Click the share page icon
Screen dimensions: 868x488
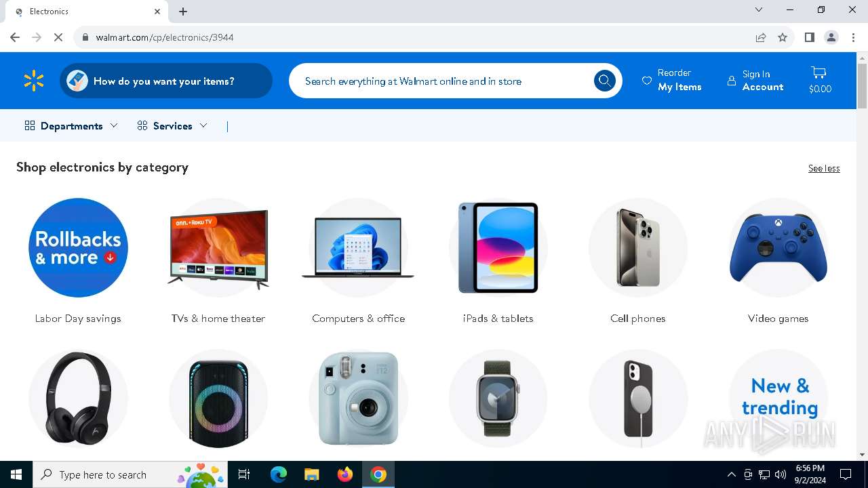click(x=761, y=37)
